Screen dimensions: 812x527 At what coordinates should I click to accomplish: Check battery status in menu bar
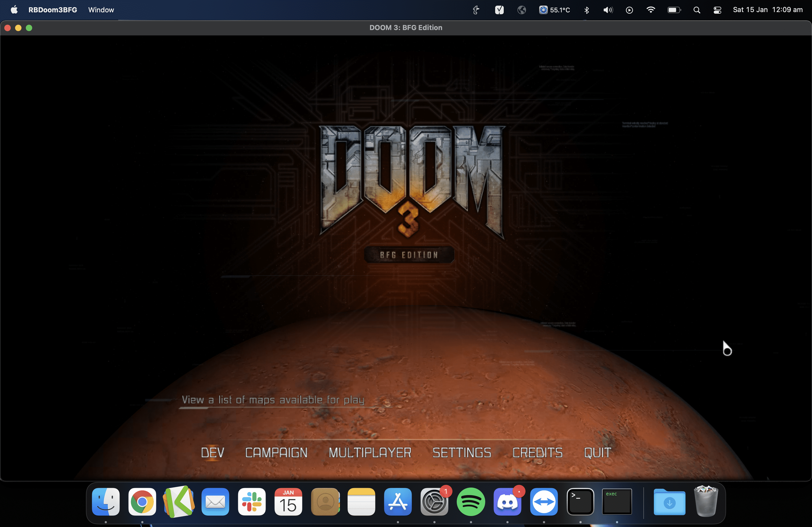tap(674, 10)
